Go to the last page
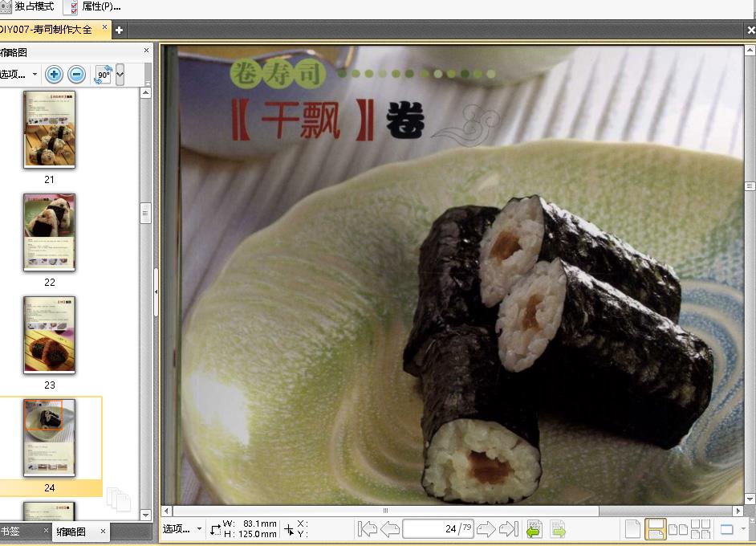 point(509,529)
